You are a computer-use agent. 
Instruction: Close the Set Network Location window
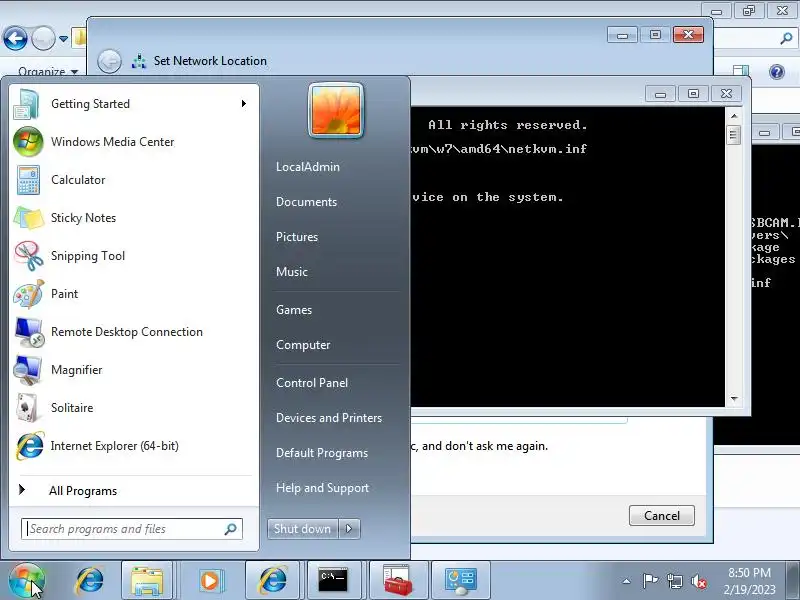[688, 35]
